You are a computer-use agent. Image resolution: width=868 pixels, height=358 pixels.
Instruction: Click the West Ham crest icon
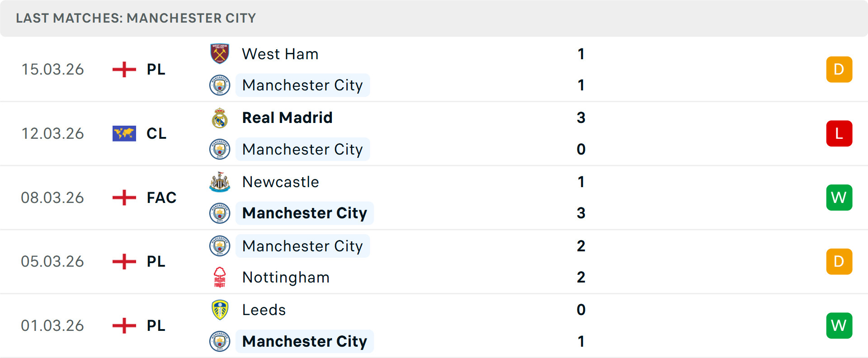(220, 54)
